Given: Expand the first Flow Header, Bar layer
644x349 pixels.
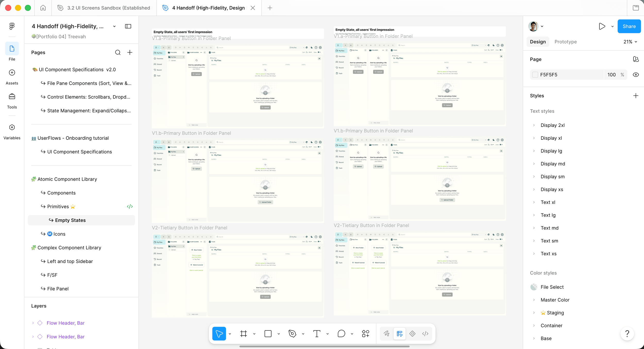Looking at the screenshot, I should click(x=33, y=323).
